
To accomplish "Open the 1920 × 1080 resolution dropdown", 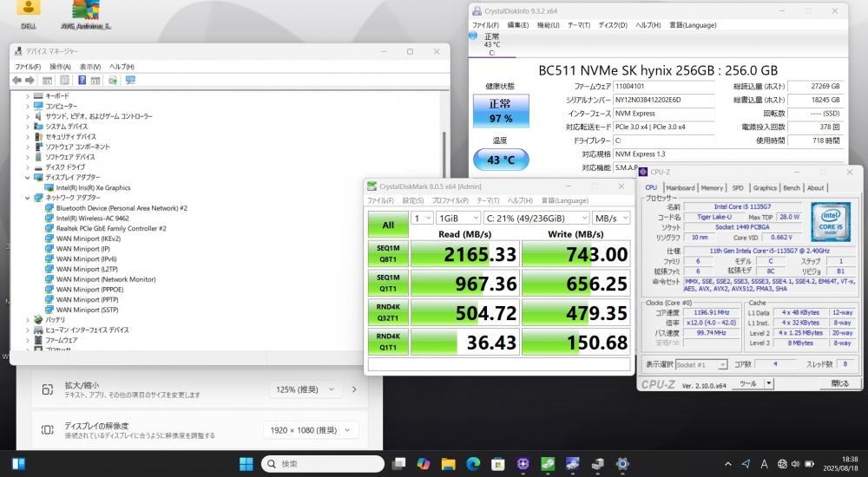I will (311, 430).
